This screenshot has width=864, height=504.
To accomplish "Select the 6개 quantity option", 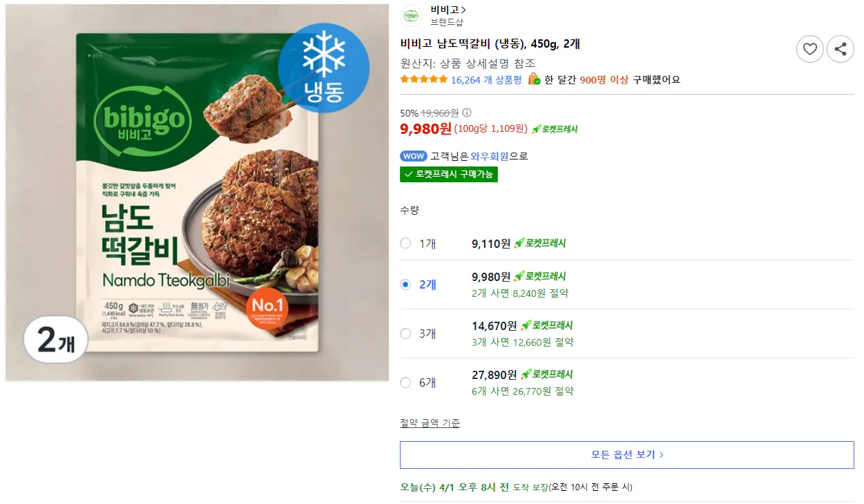I will 405,382.
